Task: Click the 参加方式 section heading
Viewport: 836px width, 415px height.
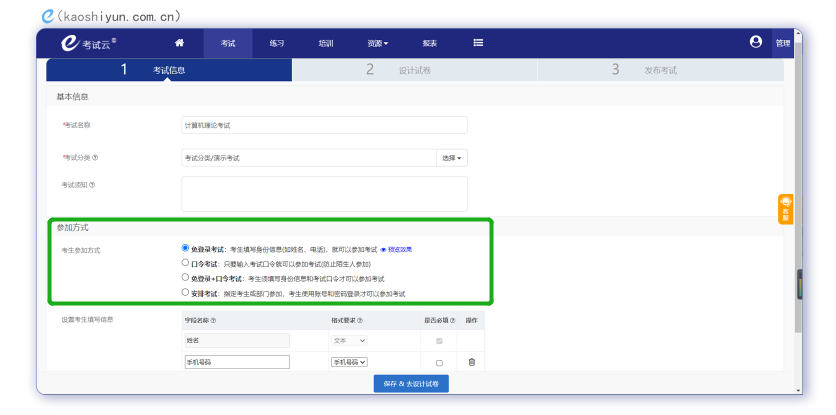Action: pos(73,228)
